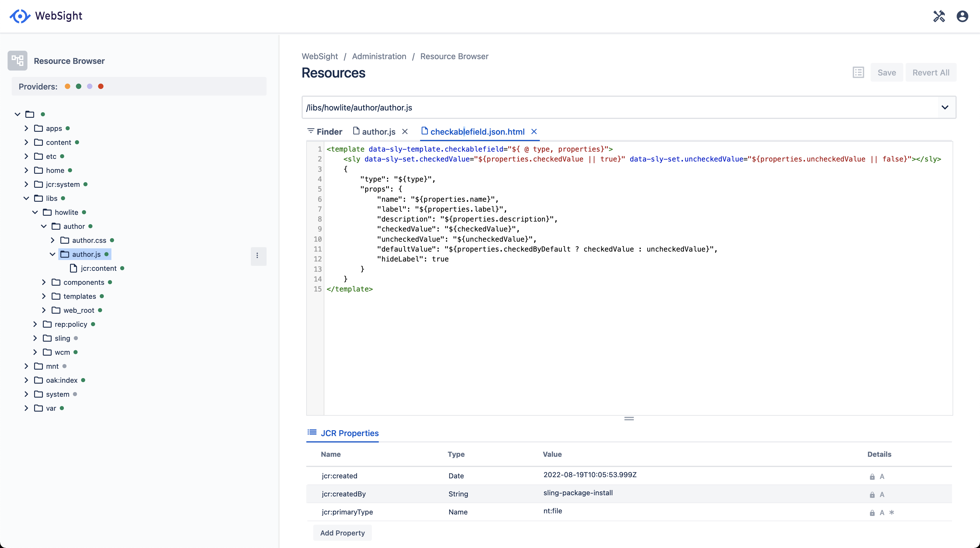The image size is (980, 548).
Task: Expand the apps folder
Action: click(26, 128)
